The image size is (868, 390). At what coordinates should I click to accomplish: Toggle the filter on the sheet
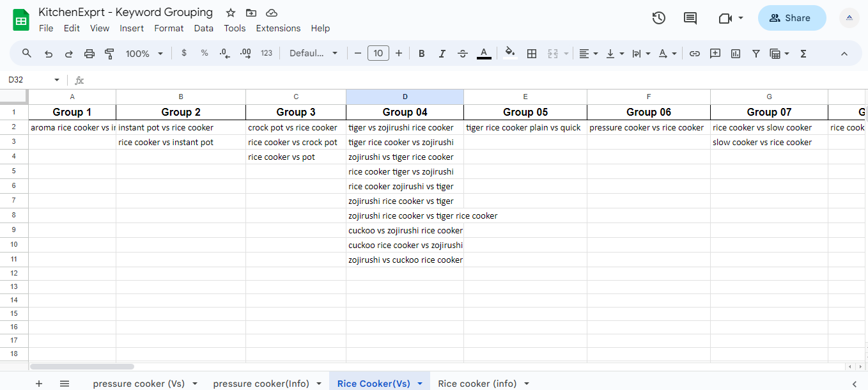(756, 54)
